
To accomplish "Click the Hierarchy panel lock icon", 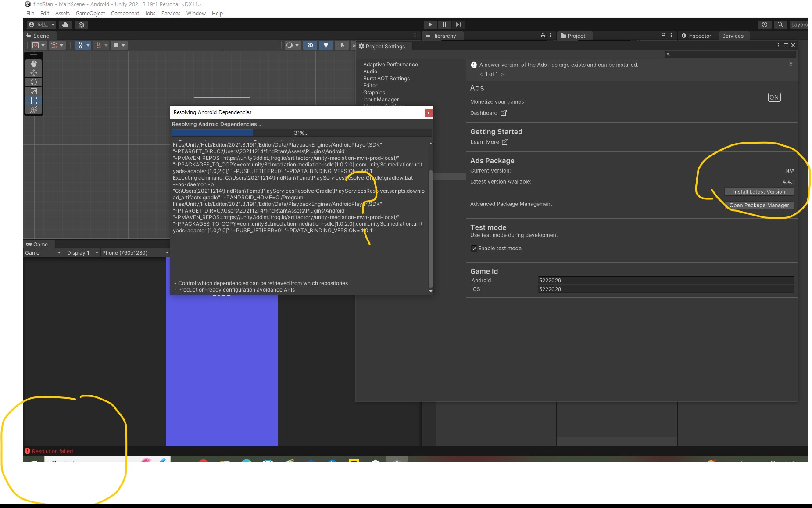I will click(543, 36).
